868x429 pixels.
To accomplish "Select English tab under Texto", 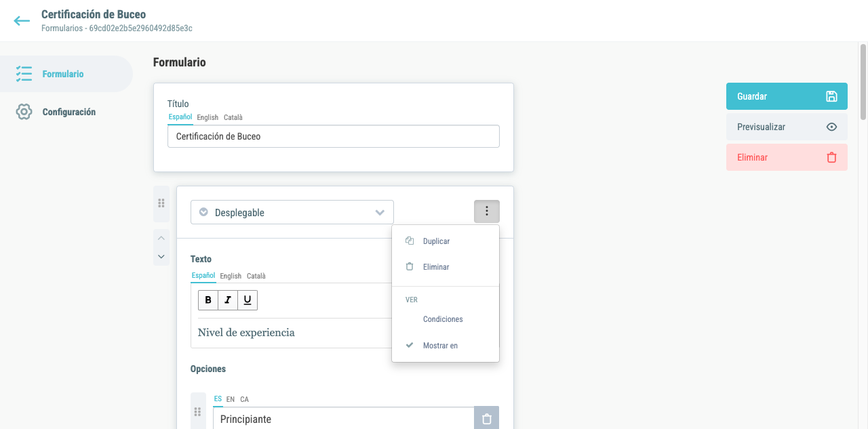I will click(231, 276).
